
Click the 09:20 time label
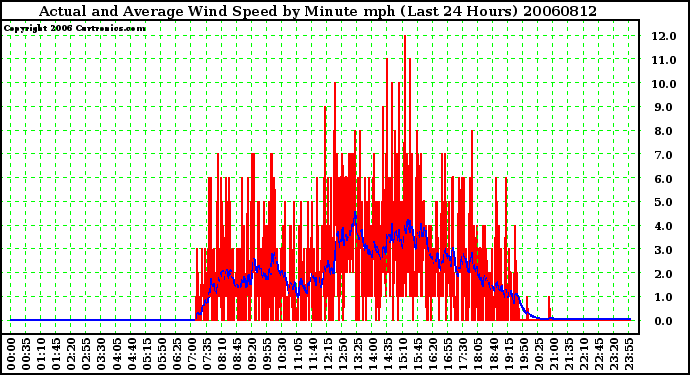tap(252, 355)
